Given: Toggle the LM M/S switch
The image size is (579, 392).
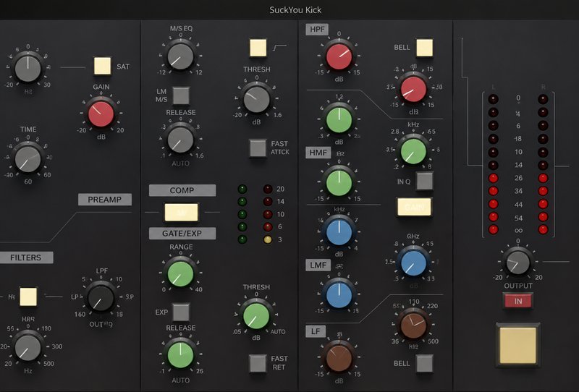Looking at the screenshot, I should pos(182,95).
